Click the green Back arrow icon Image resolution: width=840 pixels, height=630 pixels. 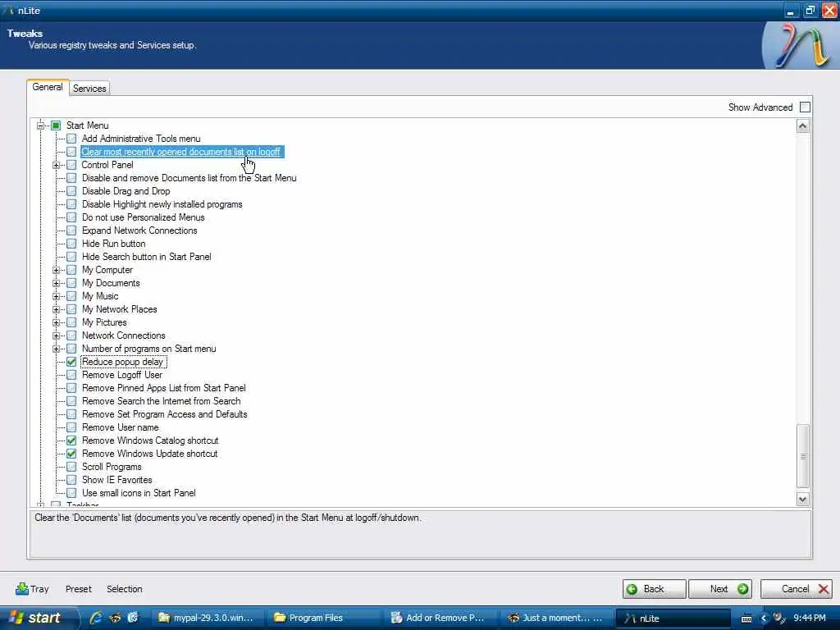632,589
